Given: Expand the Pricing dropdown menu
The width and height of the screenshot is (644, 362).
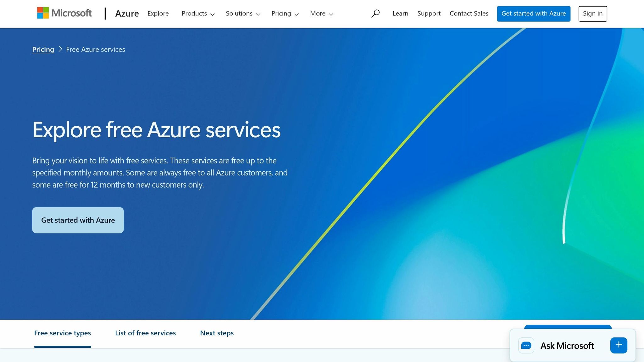Looking at the screenshot, I should point(285,14).
